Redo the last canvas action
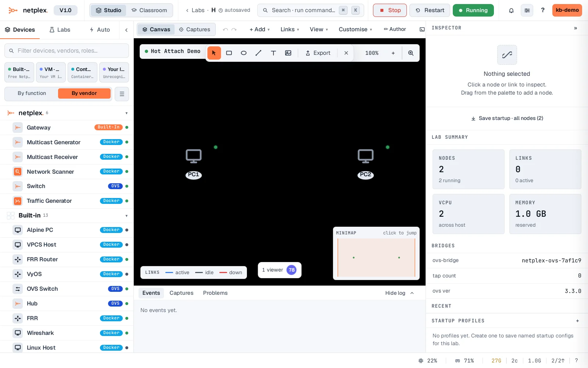Image resolution: width=588 pixels, height=368 pixels. coord(234,29)
